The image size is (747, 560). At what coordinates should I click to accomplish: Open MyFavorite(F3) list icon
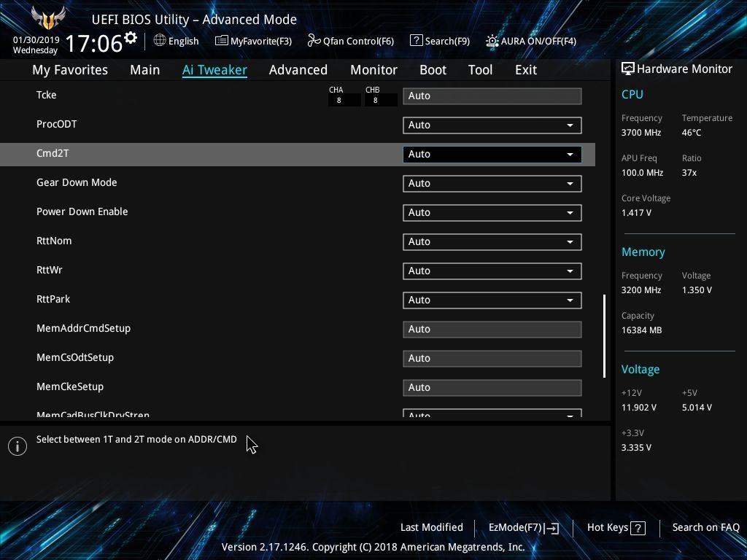click(x=222, y=41)
